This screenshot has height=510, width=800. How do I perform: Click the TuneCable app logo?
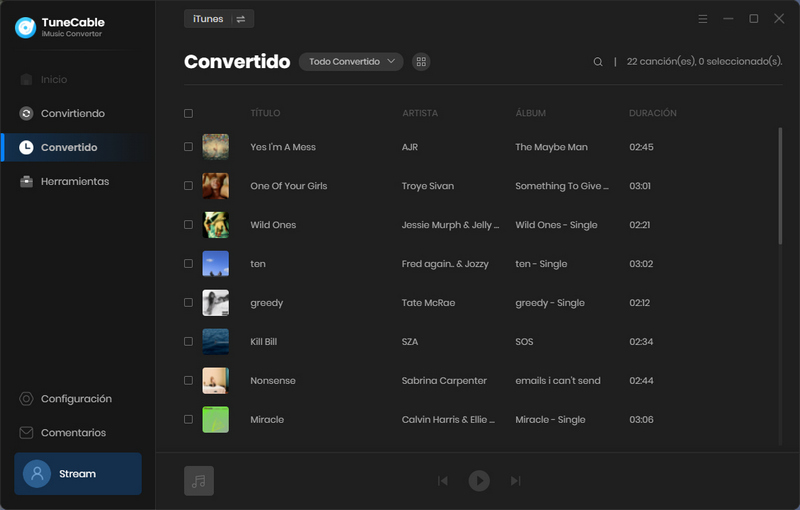coord(26,27)
